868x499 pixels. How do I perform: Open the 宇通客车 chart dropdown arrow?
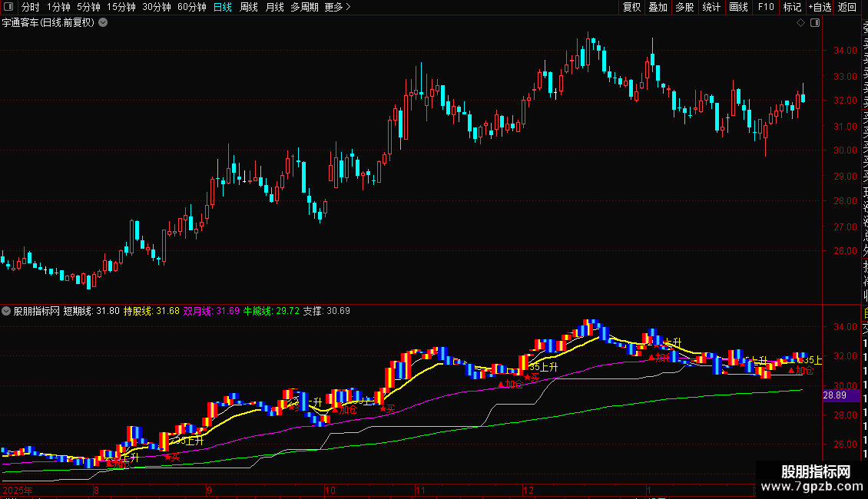[104, 23]
